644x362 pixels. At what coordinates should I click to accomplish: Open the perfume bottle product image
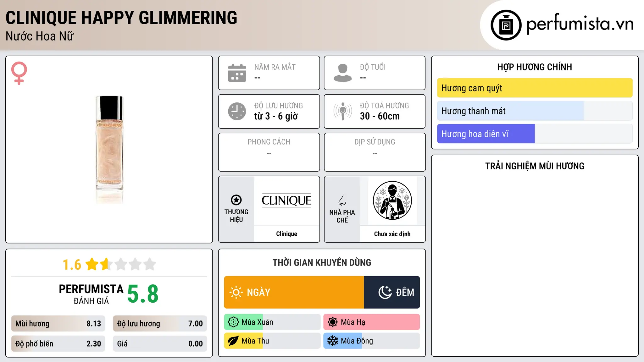tap(109, 150)
